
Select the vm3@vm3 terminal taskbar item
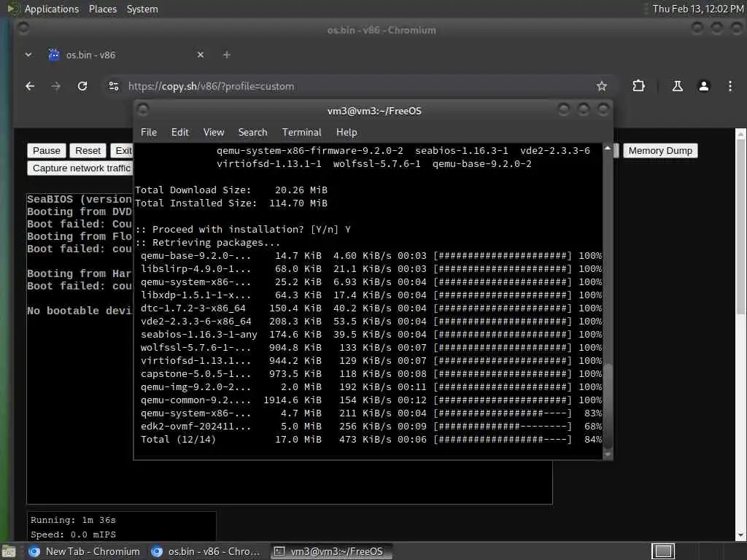pyautogui.click(x=332, y=551)
